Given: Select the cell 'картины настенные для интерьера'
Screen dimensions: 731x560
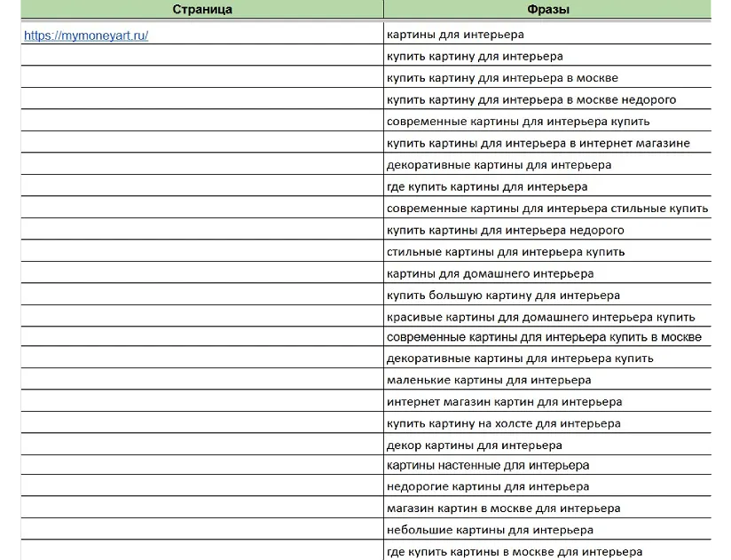Looking at the screenshot, I should (x=488, y=465).
